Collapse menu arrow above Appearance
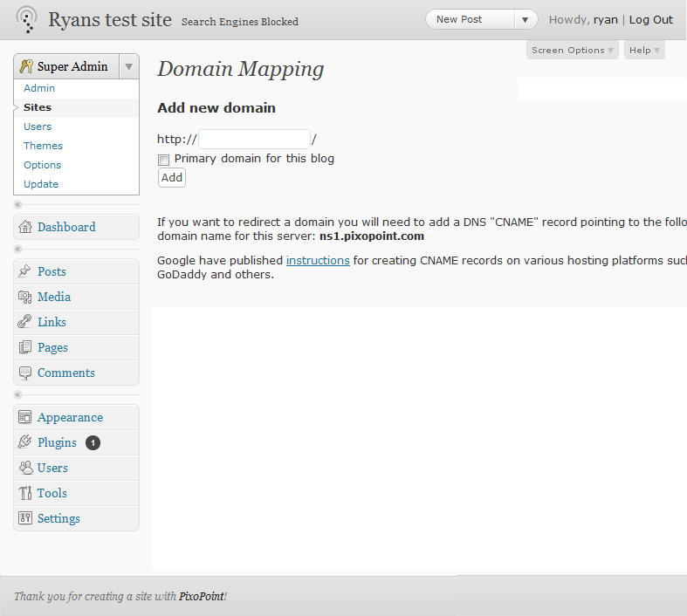Viewport: 687px width, 616px height. click(18, 394)
